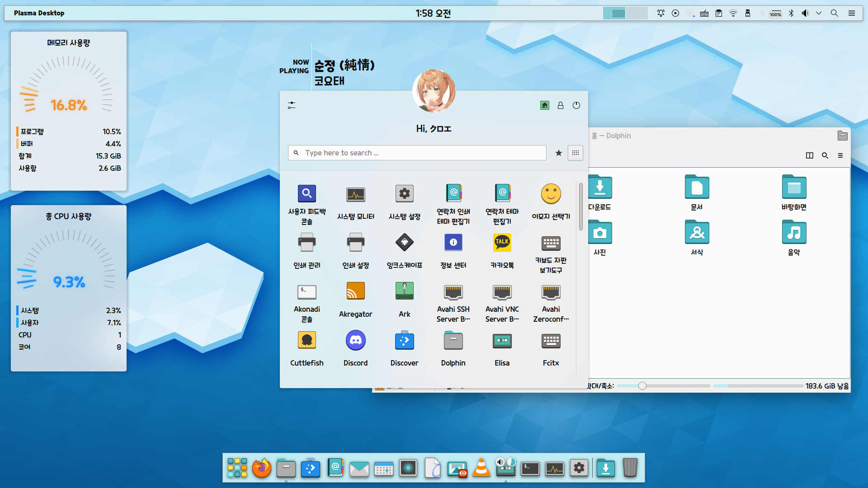Toggle Dolphin split view
Image resolution: width=868 pixels, height=488 pixels.
[x=810, y=155]
